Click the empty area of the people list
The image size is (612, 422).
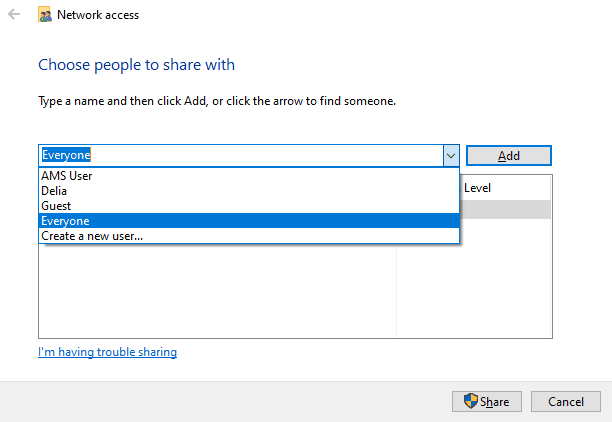(x=216, y=290)
